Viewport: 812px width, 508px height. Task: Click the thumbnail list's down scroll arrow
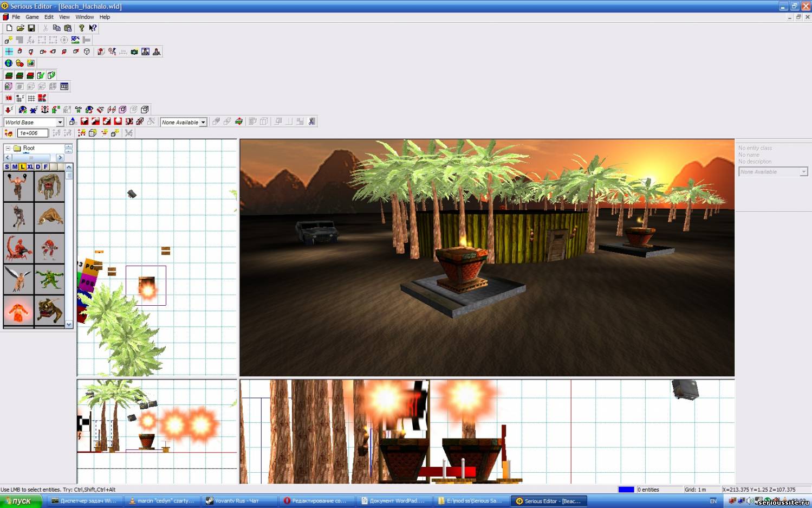(x=69, y=324)
